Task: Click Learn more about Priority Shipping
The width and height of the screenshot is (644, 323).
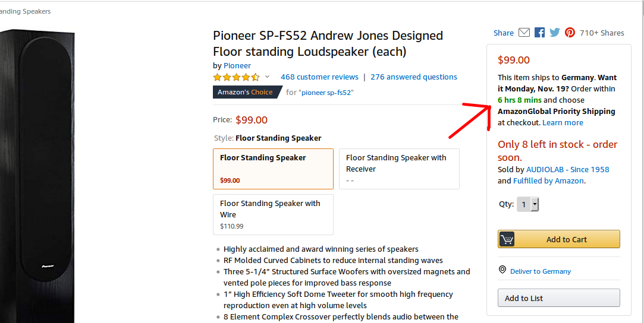Action: (563, 123)
